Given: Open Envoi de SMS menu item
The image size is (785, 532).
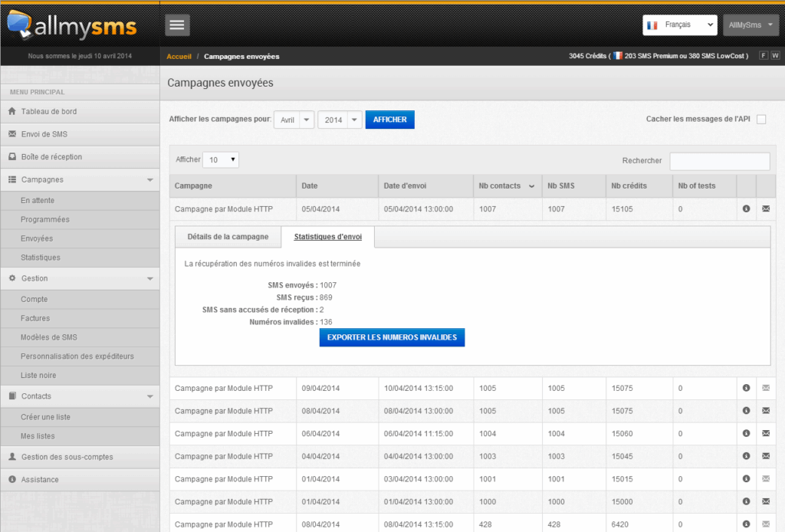Looking at the screenshot, I should (80, 134).
